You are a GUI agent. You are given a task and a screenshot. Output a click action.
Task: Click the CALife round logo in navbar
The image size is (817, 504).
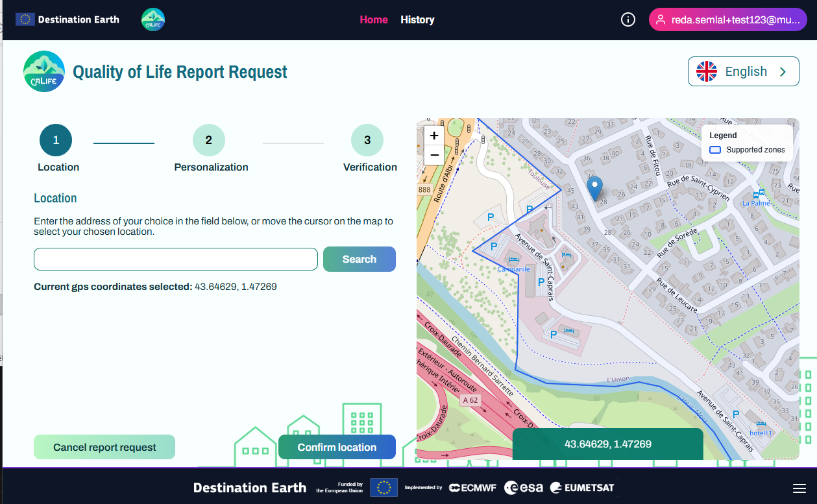(x=153, y=19)
